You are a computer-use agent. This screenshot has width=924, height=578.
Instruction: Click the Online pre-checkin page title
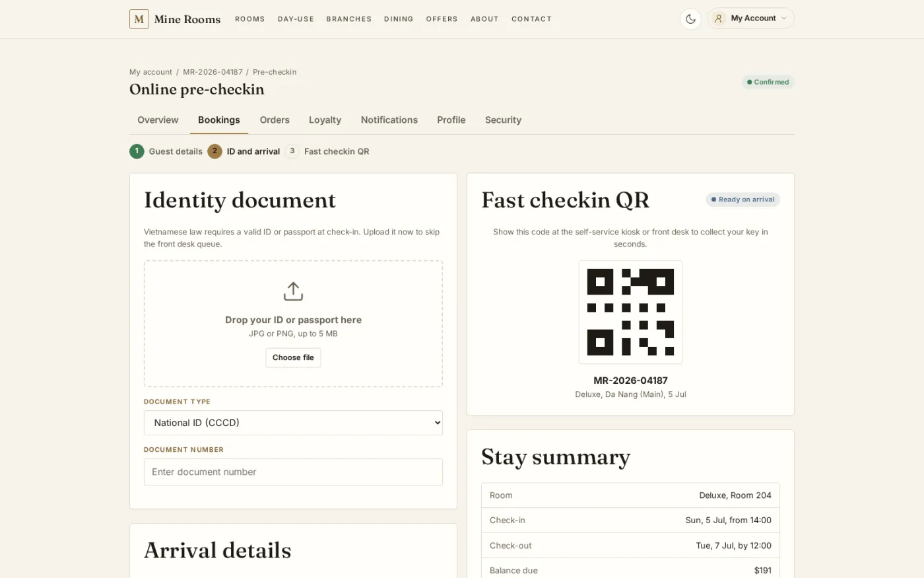coord(197,89)
